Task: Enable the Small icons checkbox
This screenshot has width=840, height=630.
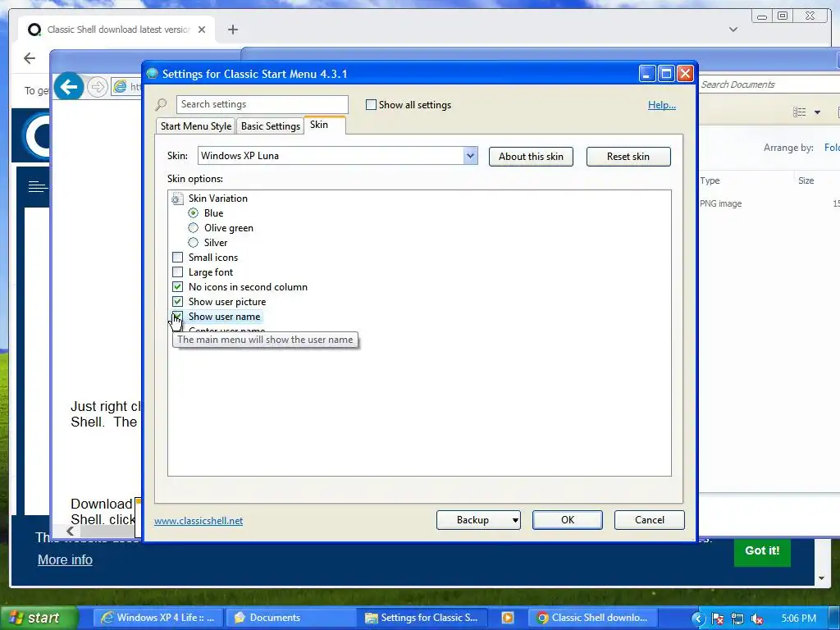Action: [178, 257]
